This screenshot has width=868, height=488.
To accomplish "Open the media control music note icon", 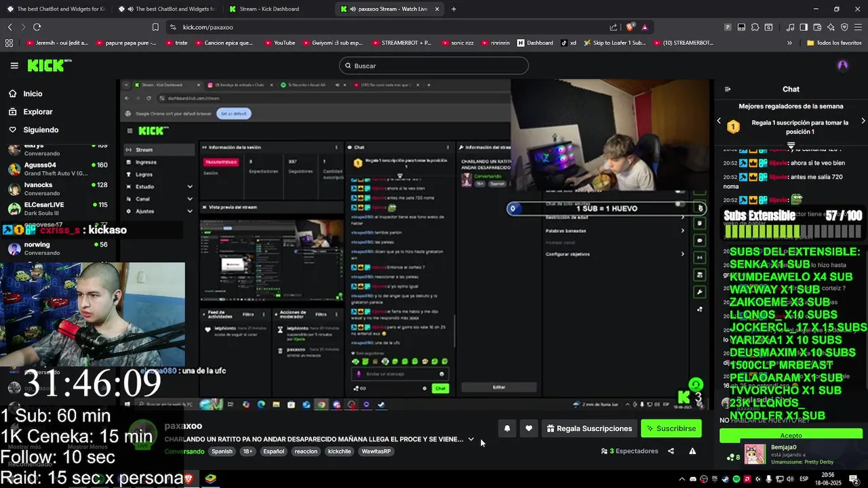I will click(x=790, y=27).
